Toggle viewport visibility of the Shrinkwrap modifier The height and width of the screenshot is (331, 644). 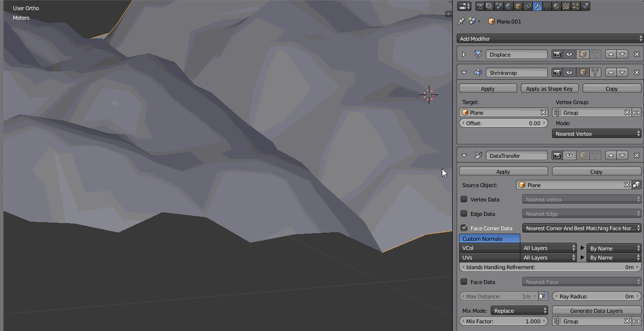point(569,72)
